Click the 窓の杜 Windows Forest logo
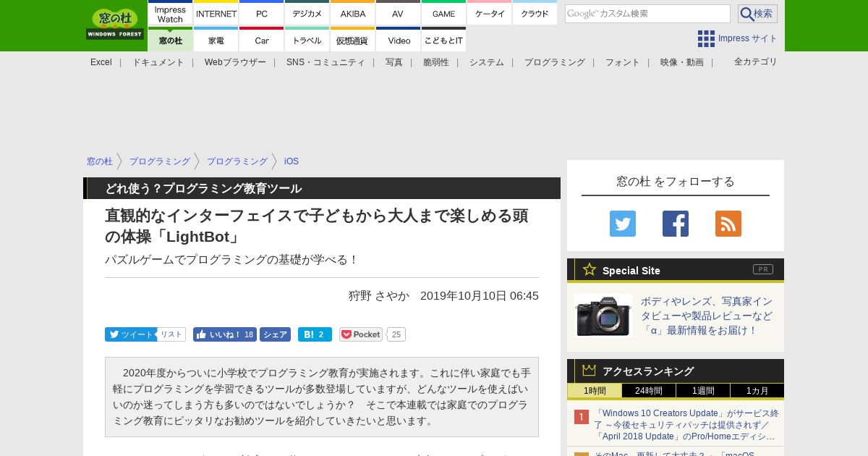 tap(115, 24)
